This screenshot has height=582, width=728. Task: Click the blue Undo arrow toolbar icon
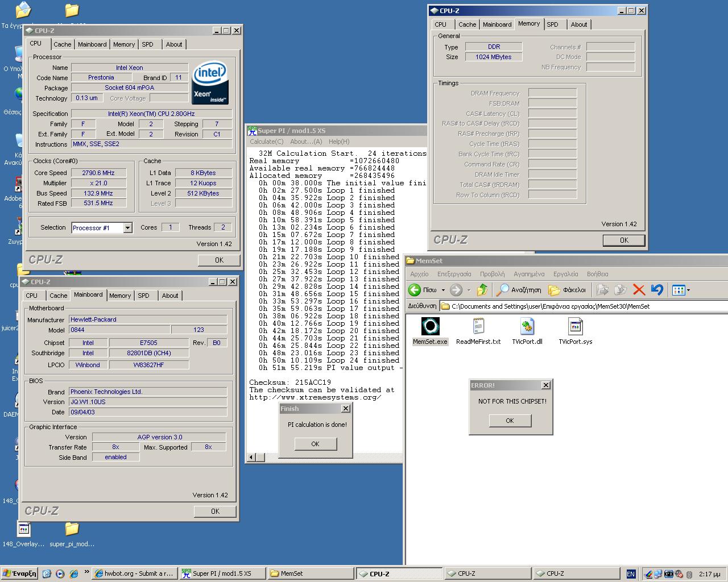tap(657, 290)
